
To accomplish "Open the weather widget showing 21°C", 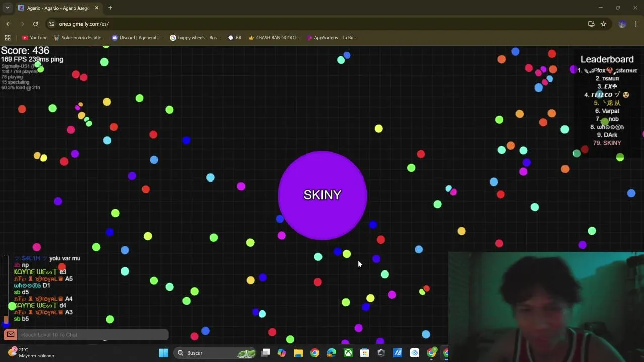I will (31, 353).
